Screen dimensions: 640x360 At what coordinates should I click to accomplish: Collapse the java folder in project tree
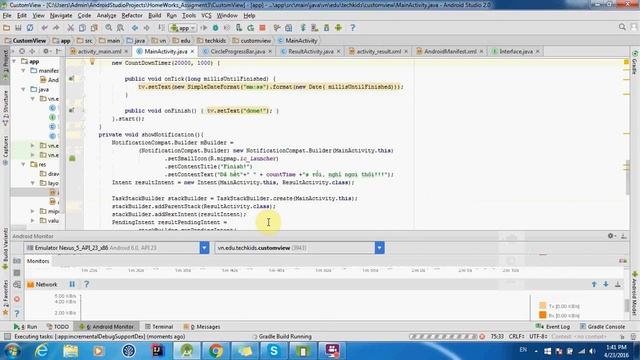(24, 89)
